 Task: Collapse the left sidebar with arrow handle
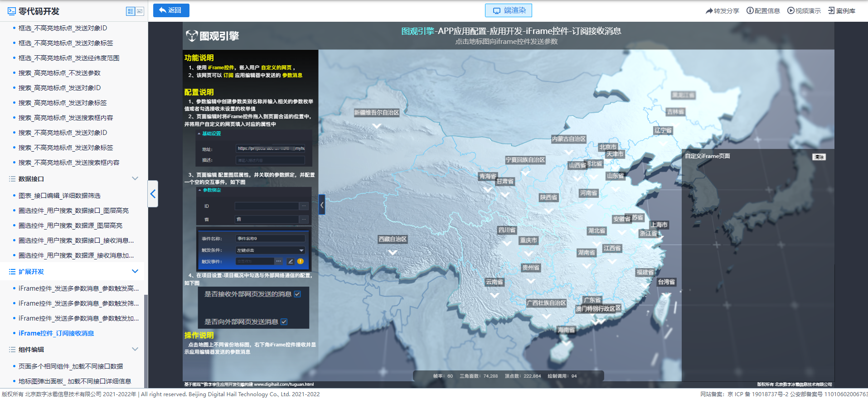pyautogui.click(x=153, y=194)
